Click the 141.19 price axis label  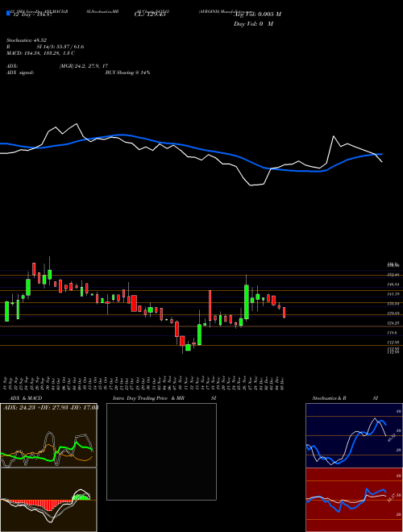(393, 294)
